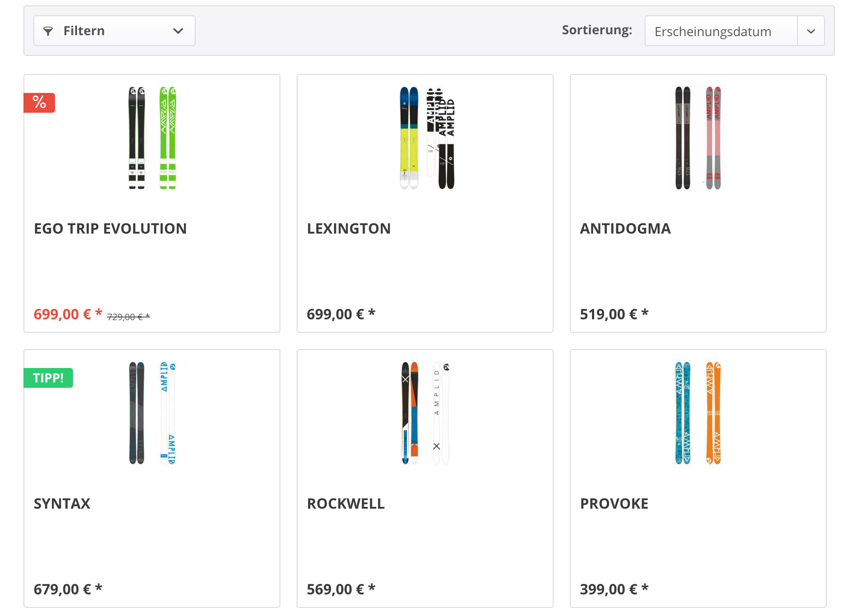Open the SYNTAX product link

click(x=62, y=504)
